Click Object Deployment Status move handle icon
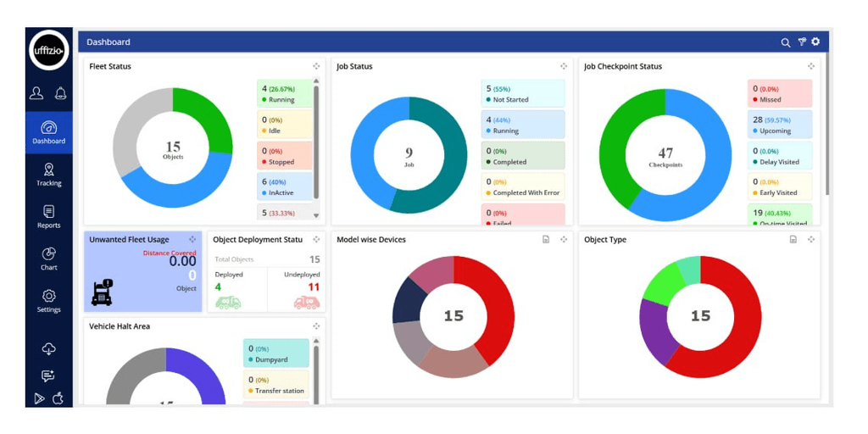The image size is (868, 434). pyautogui.click(x=316, y=240)
